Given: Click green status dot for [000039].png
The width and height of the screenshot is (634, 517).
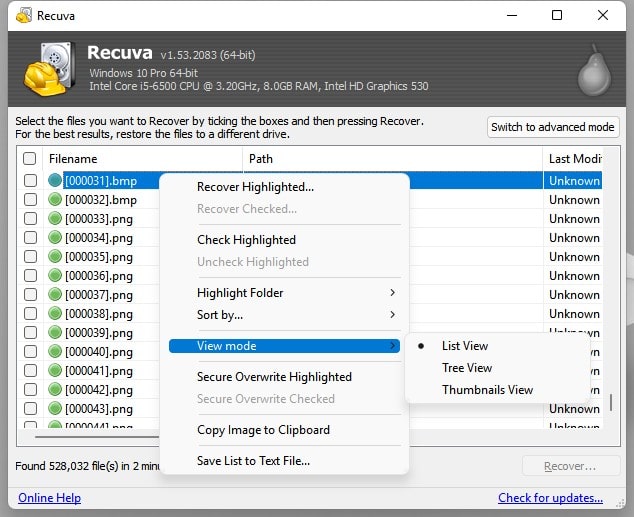Looking at the screenshot, I should tap(55, 332).
